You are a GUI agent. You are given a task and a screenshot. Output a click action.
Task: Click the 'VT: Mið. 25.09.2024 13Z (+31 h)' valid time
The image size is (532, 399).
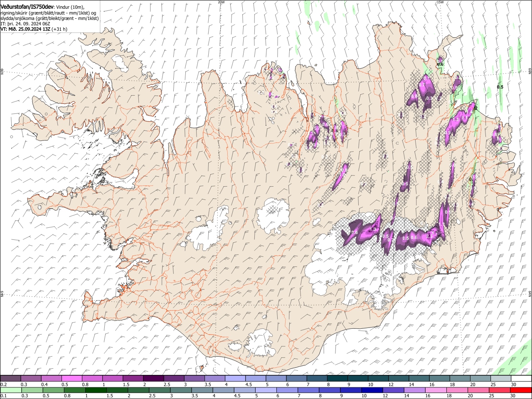[x=34, y=29]
